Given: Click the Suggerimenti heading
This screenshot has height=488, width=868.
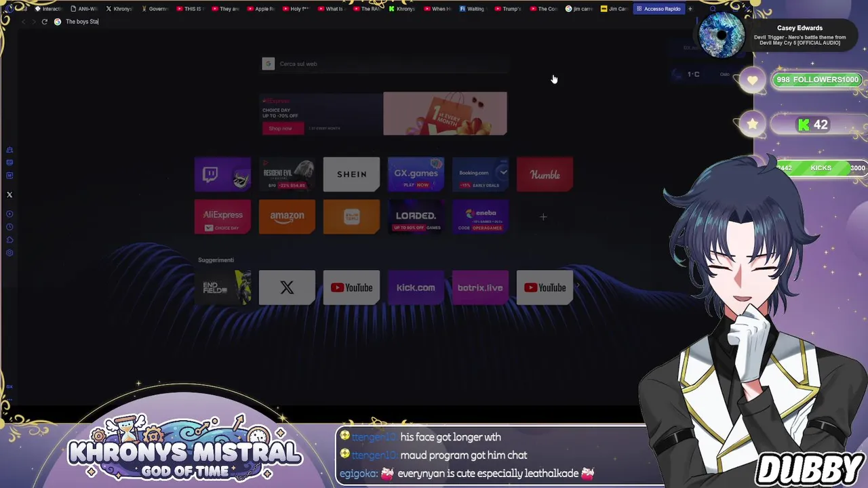Looking at the screenshot, I should [216, 260].
